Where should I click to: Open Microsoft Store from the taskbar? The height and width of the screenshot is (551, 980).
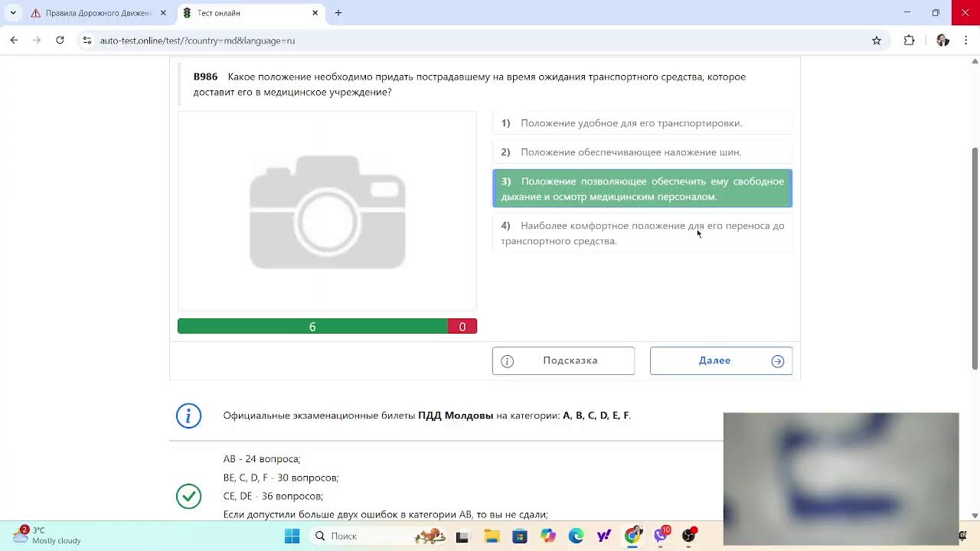[x=520, y=536]
